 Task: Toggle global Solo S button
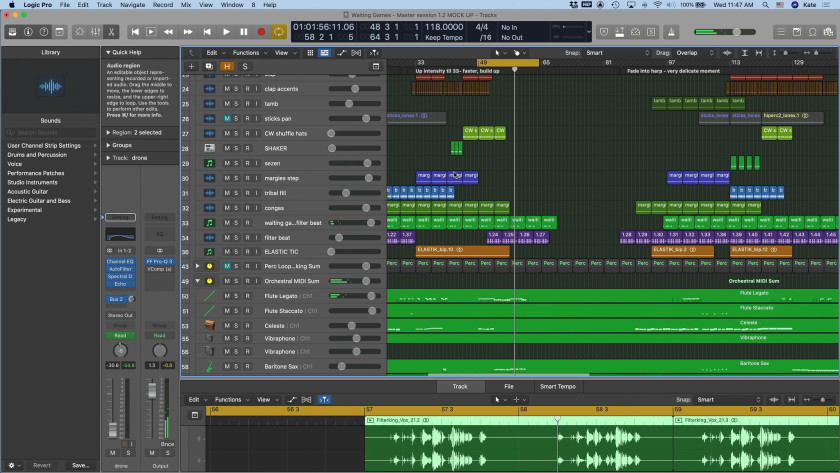[x=245, y=66]
